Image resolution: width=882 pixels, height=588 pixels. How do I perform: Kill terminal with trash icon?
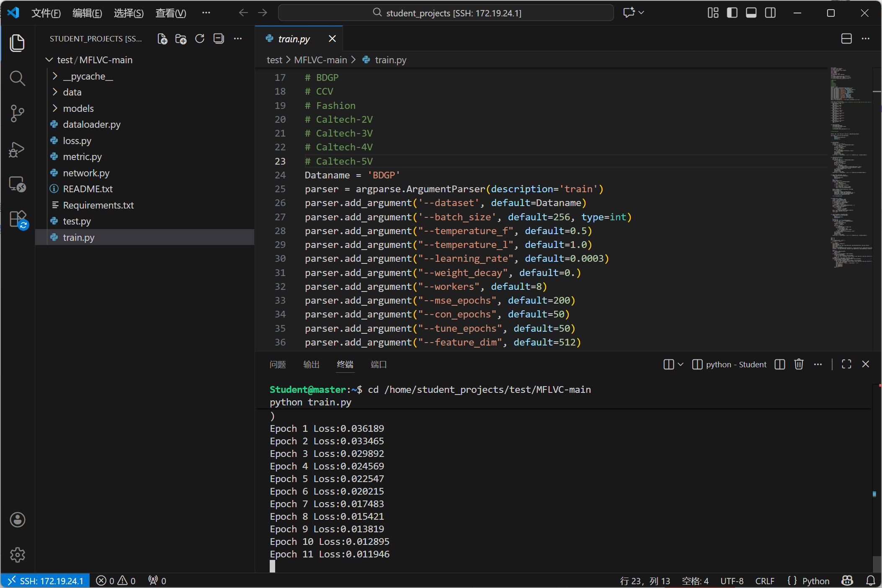799,364
